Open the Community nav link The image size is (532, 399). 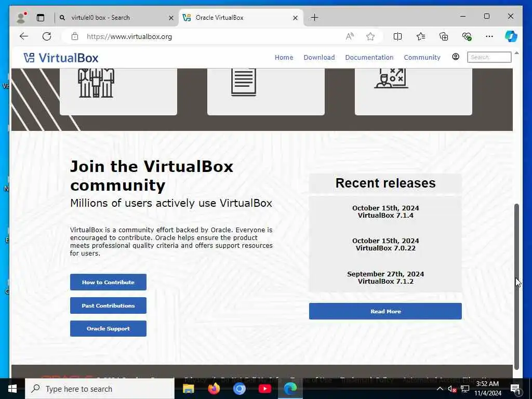pyautogui.click(x=422, y=57)
